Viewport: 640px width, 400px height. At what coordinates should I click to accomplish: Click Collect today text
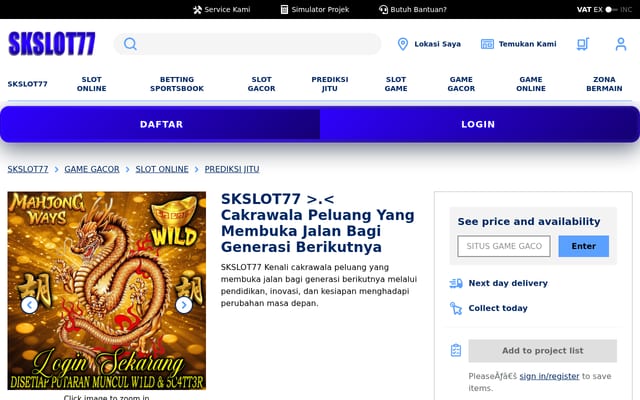tap(498, 308)
